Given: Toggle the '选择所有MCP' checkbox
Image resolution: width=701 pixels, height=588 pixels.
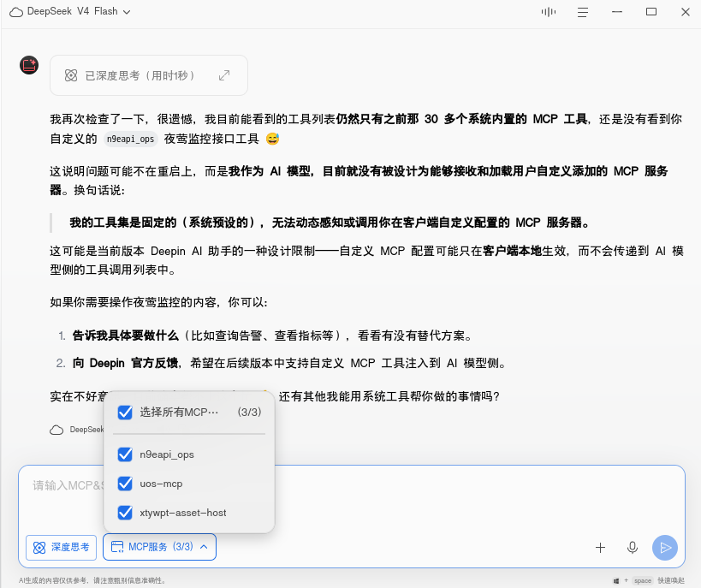Looking at the screenshot, I should pyautogui.click(x=125, y=413).
